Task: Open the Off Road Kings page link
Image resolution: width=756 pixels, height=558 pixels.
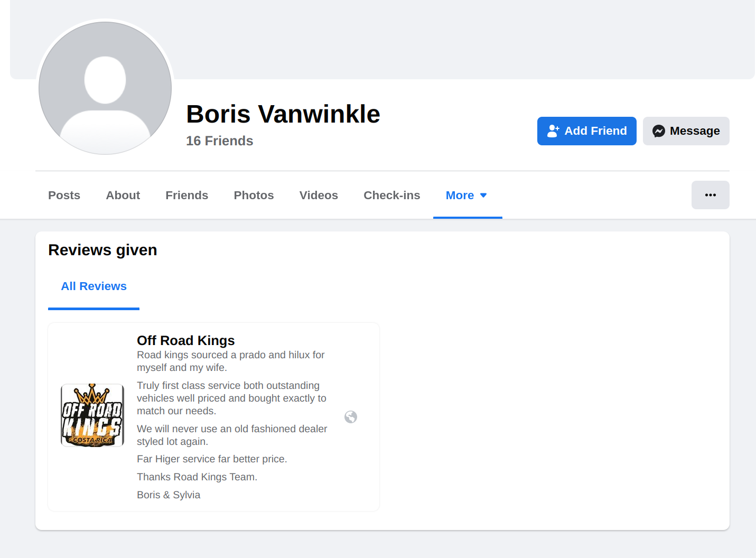Action: [x=185, y=340]
